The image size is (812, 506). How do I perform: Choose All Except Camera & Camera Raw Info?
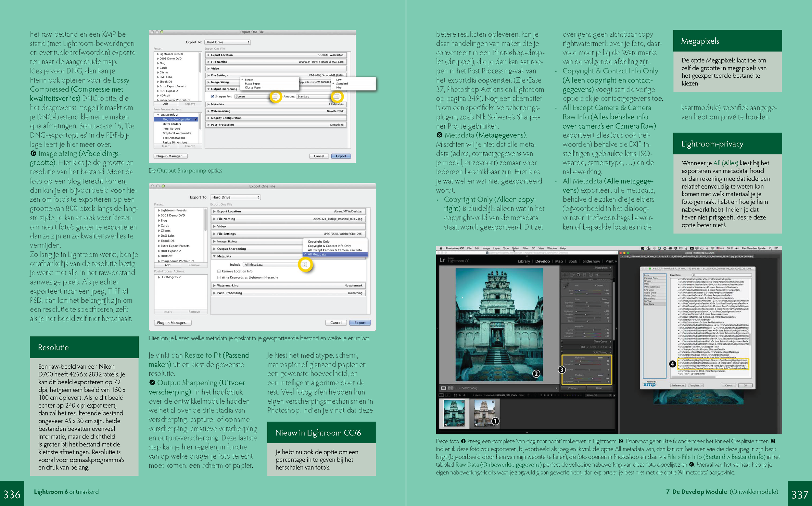pos(335,250)
